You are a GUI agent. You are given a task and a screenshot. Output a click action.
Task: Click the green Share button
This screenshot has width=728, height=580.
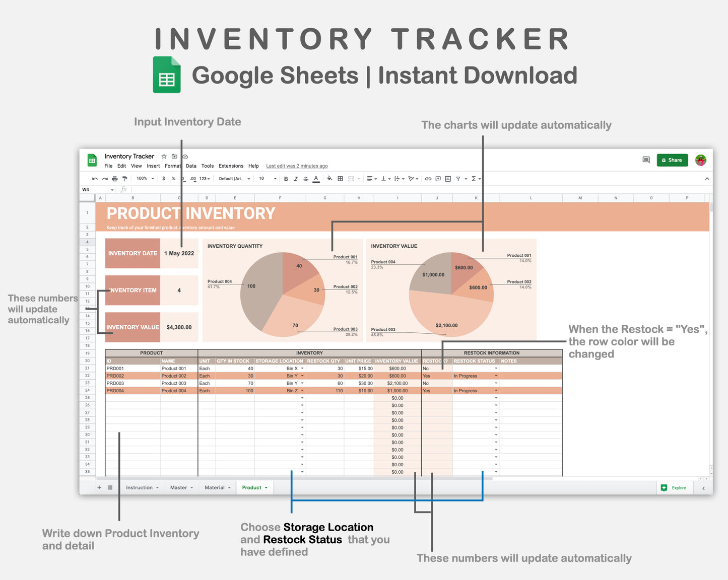coord(672,160)
